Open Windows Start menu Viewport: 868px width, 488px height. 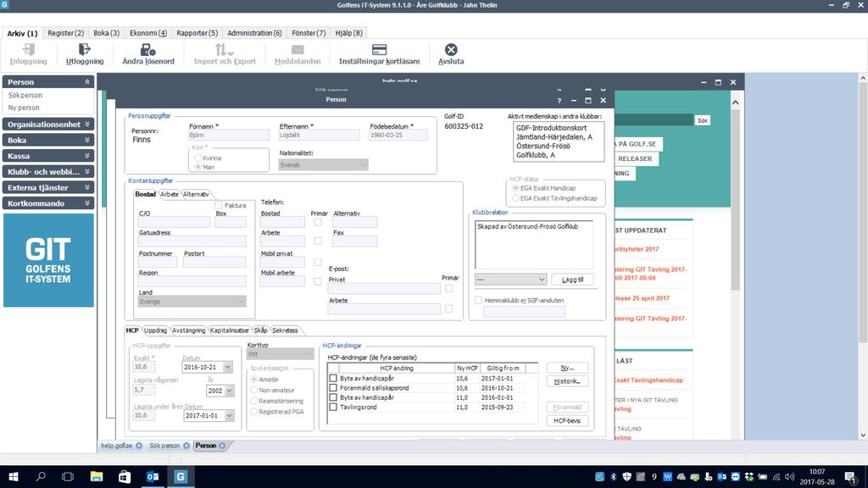(14, 476)
